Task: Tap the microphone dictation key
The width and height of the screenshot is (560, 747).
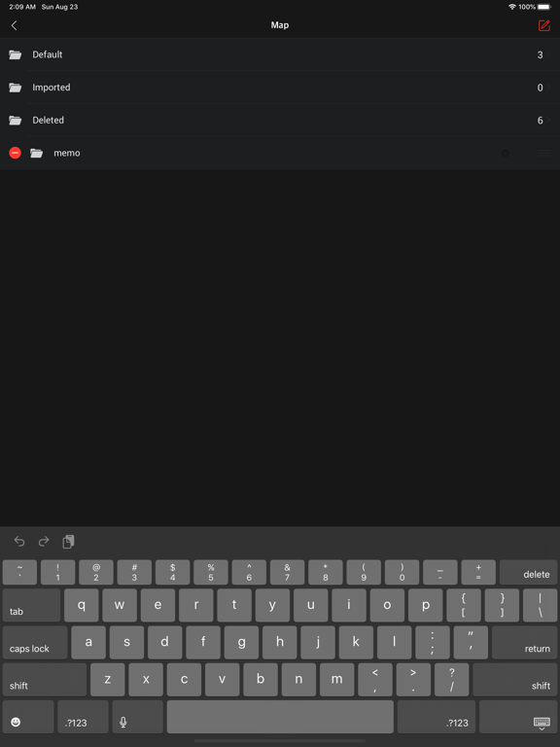Action: [138, 717]
